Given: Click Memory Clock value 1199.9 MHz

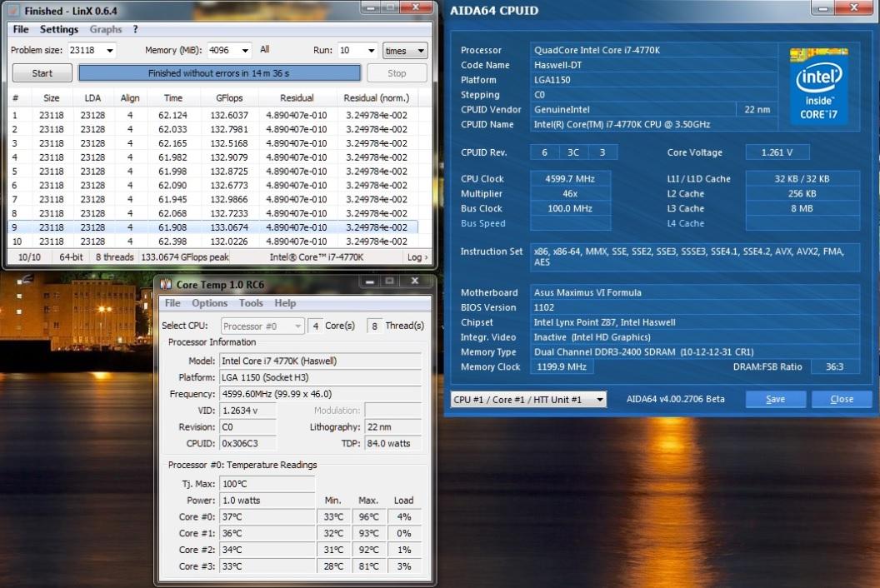Looking at the screenshot, I should pos(562,366).
